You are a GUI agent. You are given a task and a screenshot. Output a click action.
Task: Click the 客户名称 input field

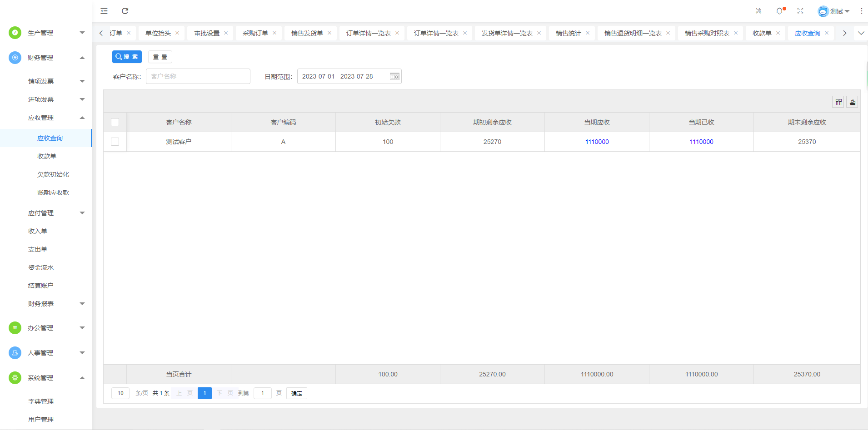pyautogui.click(x=198, y=76)
